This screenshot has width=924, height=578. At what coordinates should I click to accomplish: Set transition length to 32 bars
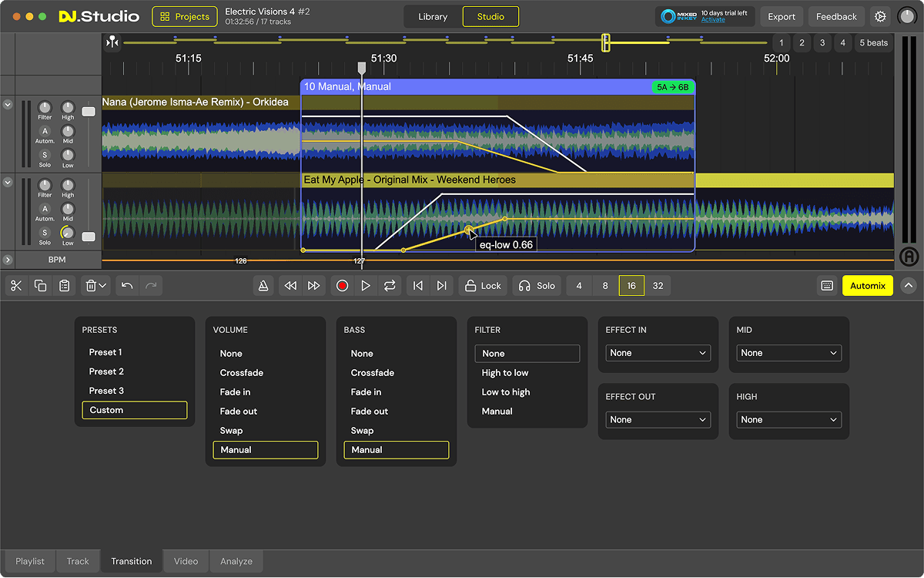click(x=658, y=286)
